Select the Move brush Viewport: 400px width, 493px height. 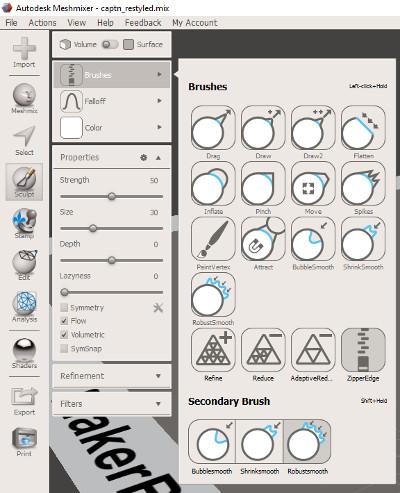[x=313, y=183]
